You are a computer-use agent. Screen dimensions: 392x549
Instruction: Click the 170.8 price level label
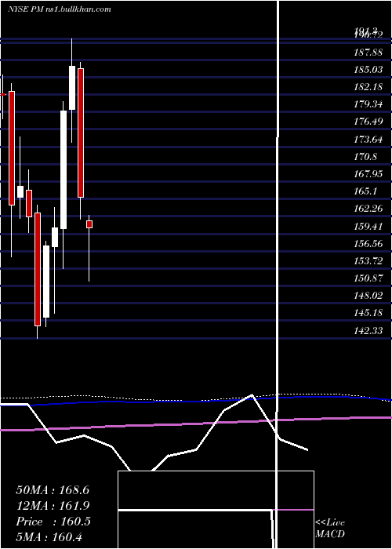pyautogui.click(x=366, y=157)
